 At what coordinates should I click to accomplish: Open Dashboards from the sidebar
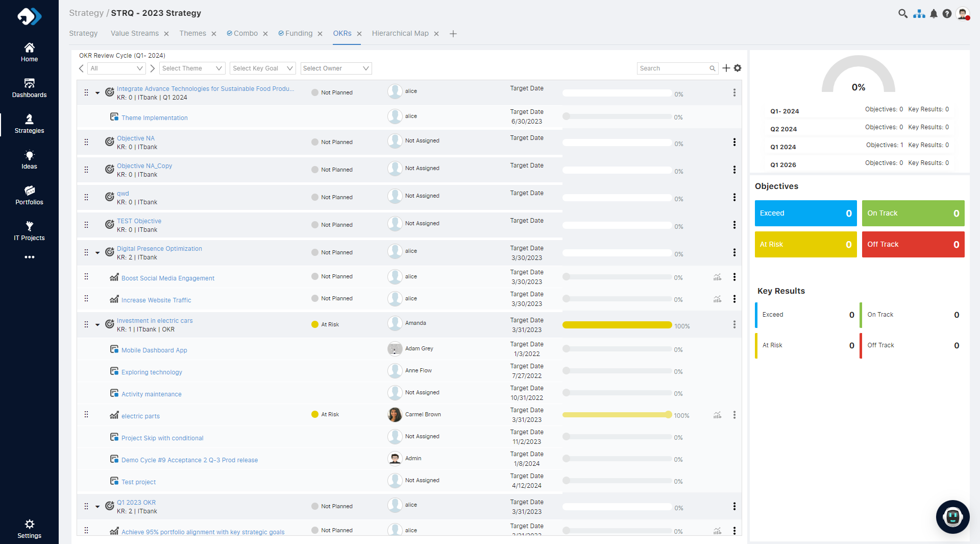(29, 88)
